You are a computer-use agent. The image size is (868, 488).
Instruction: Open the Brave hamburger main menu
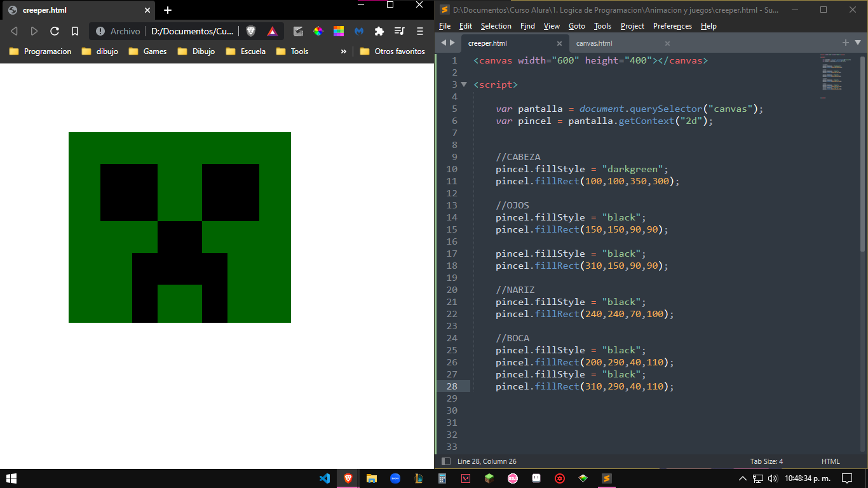tap(420, 31)
